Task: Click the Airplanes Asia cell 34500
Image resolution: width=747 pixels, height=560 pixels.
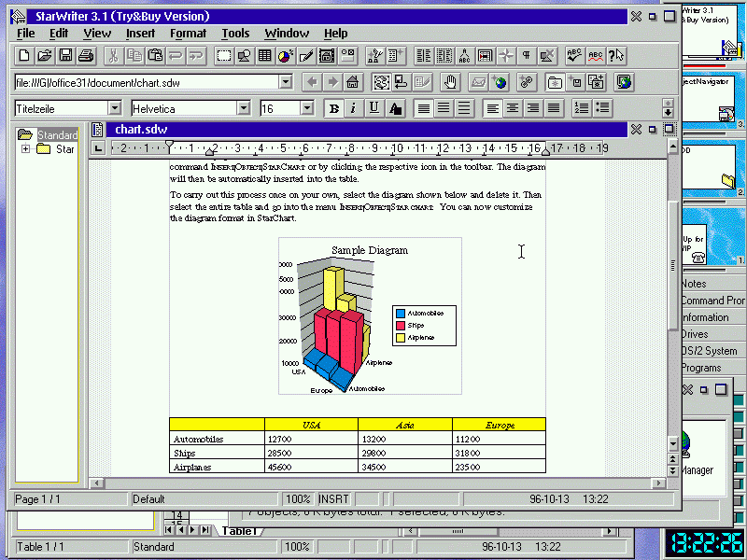Action: 405,467
